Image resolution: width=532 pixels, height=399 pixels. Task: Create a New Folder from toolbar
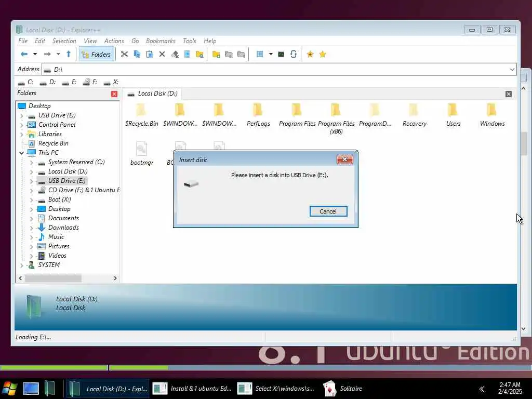216,54
